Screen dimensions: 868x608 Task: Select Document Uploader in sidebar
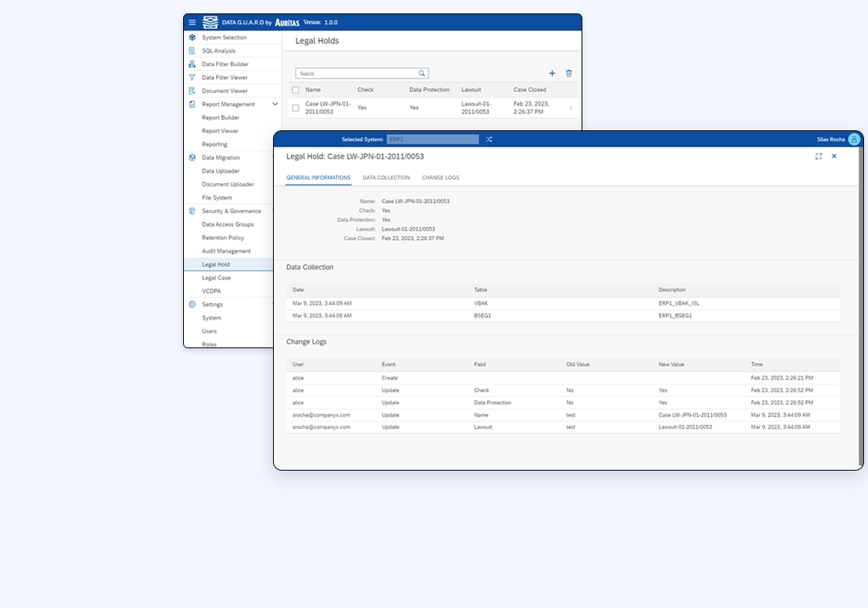coord(228,185)
